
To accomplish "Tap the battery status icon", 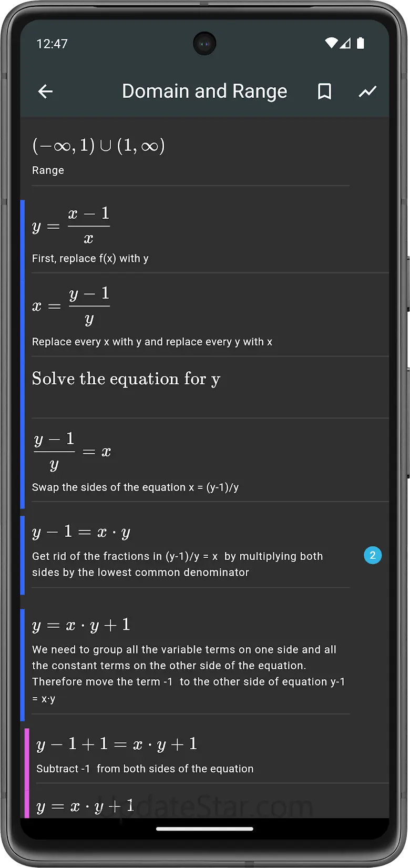I will point(361,43).
